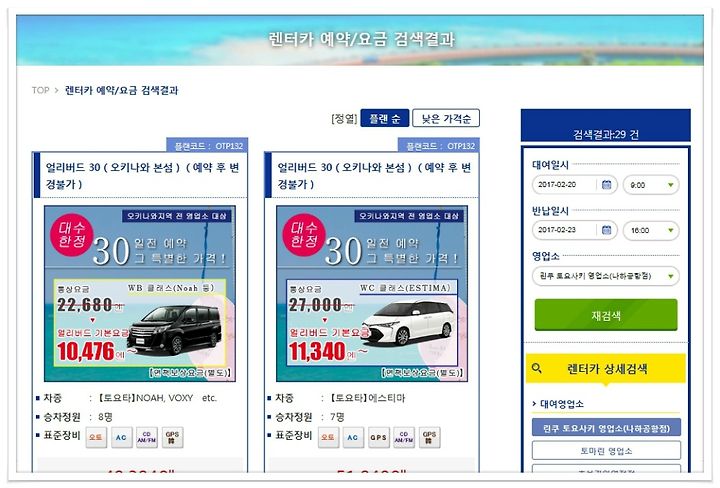Image resolution: width=720 pixels, height=488 pixels.
Task: Click the green 재검색 button
Action: coord(606,315)
